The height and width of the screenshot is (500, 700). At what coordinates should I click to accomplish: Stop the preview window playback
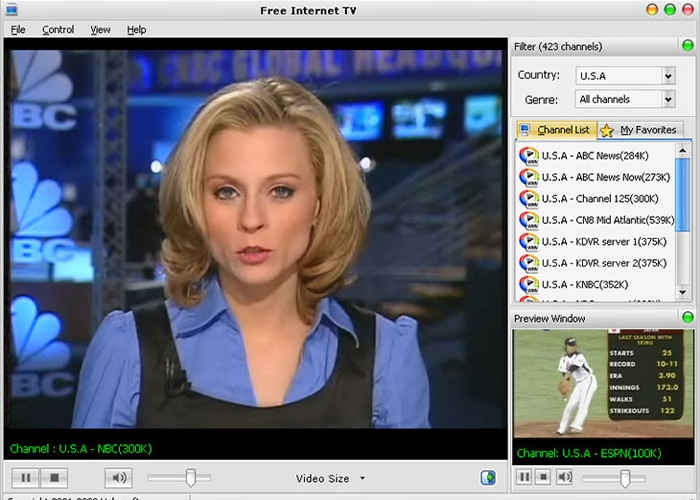pos(543,477)
